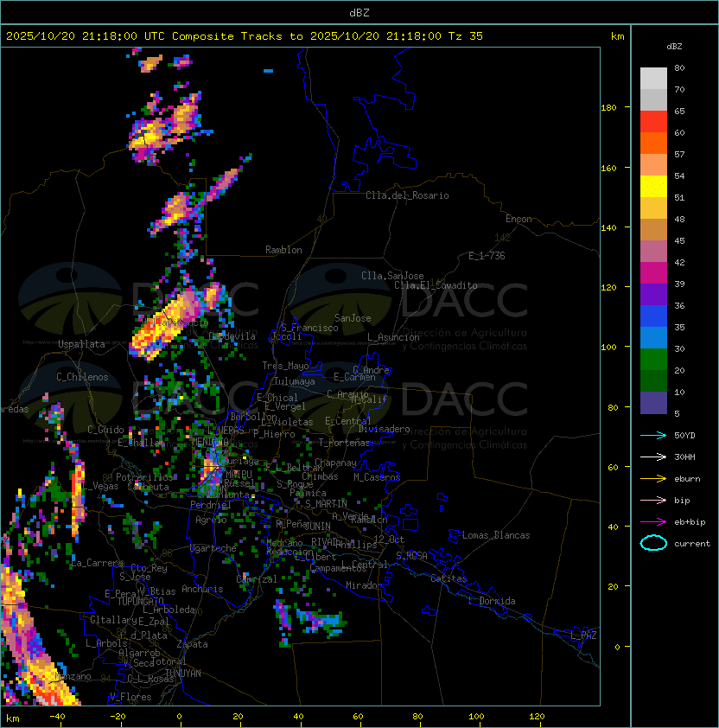The width and height of the screenshot is (719, 728).
Task: Click the 120 tick on horizontal km axis
Action: [537, 716]
